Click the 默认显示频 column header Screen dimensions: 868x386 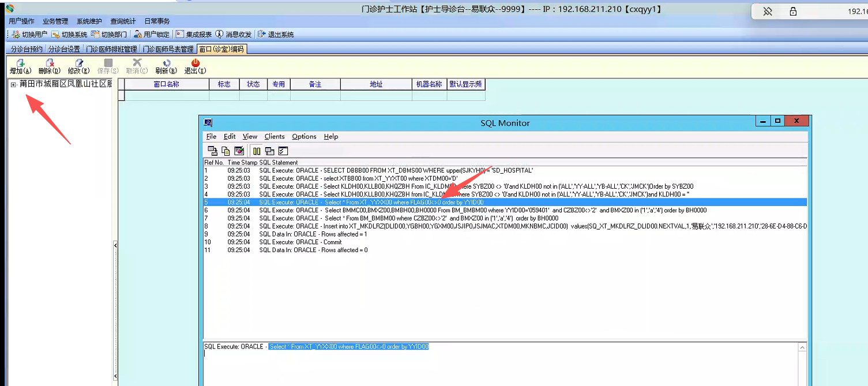point(466,84)
